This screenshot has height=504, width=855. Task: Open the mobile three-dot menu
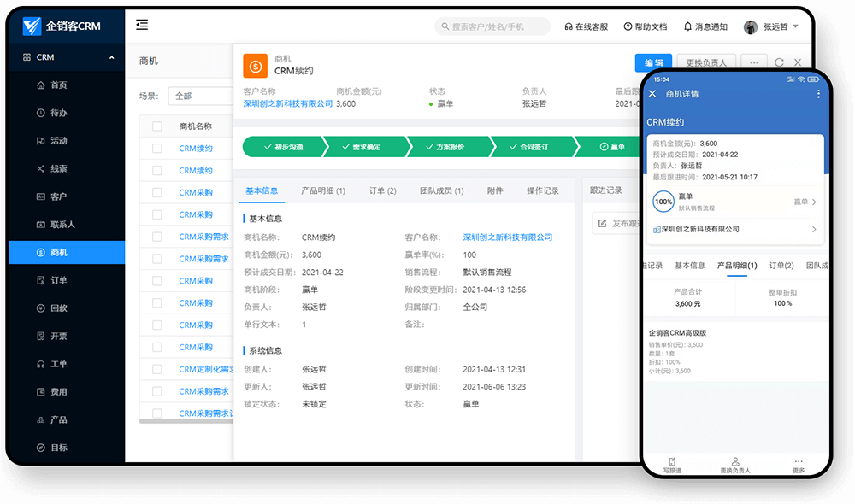click(x=818, y=94)
